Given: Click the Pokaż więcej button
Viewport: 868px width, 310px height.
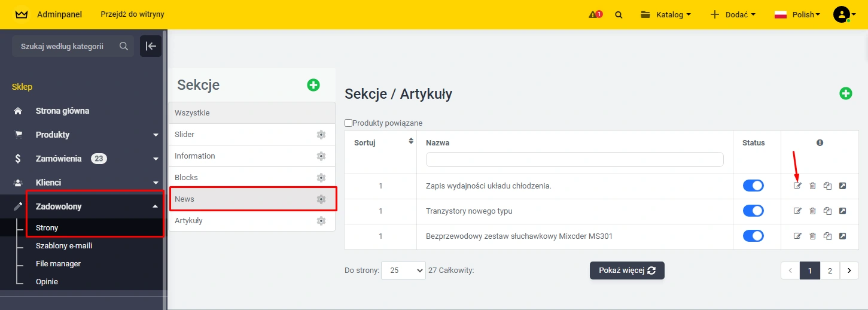Looking at the screenshot, I should coord(627,271).
